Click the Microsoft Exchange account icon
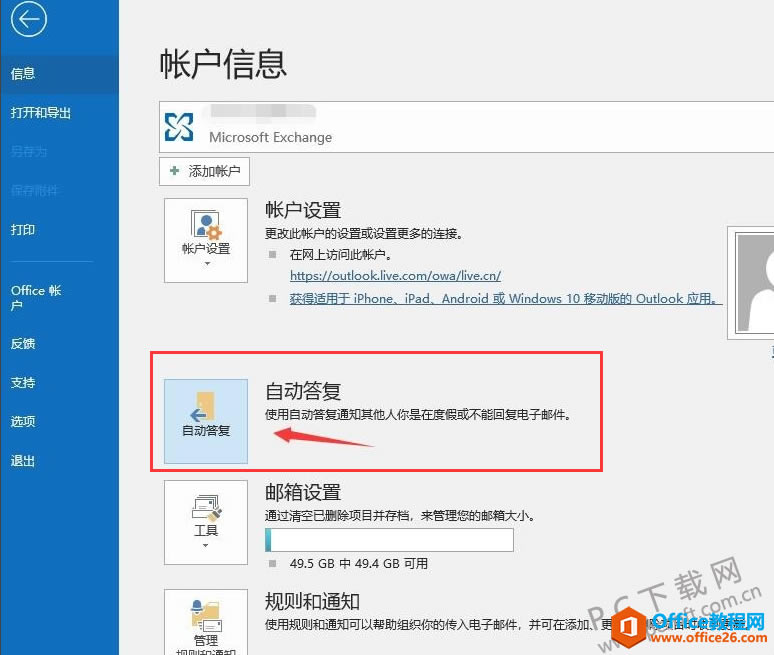Viewport: 774px width, 655px height. click(x=179, y=127)
